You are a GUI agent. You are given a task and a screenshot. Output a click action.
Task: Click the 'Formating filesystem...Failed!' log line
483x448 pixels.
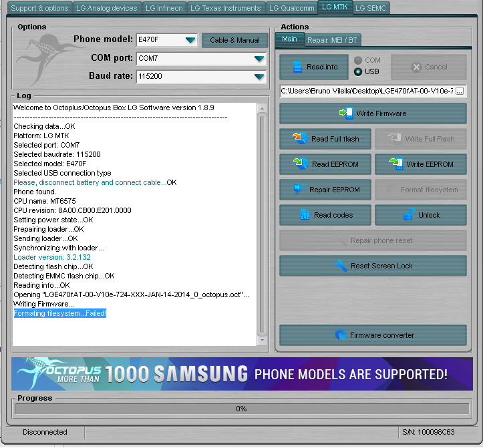point(60,313)
